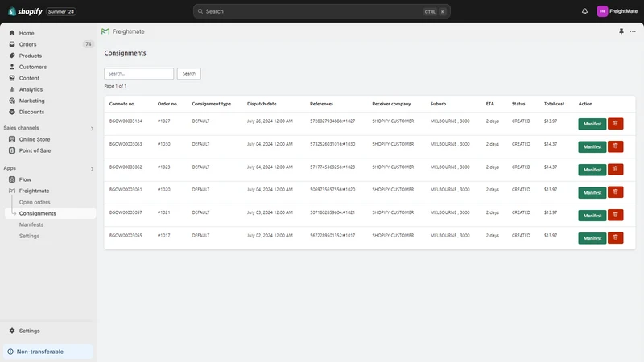The height and width of the screenshot is (362, 644).
Task: Click the consignments Search button
Action: coord(189,74)
